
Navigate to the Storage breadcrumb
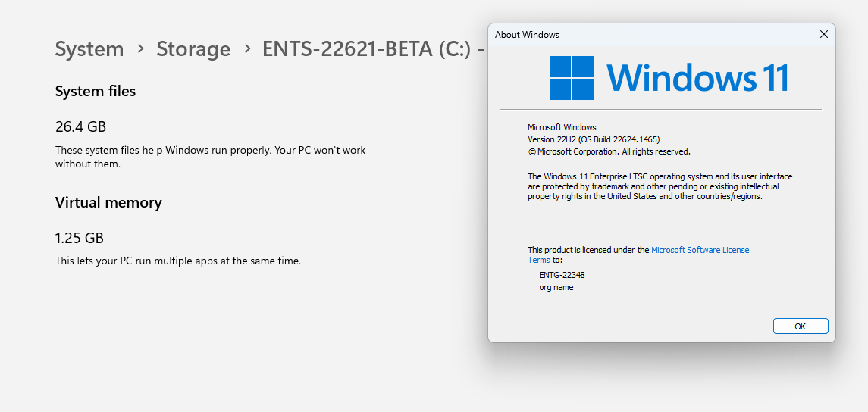[193, 49]
